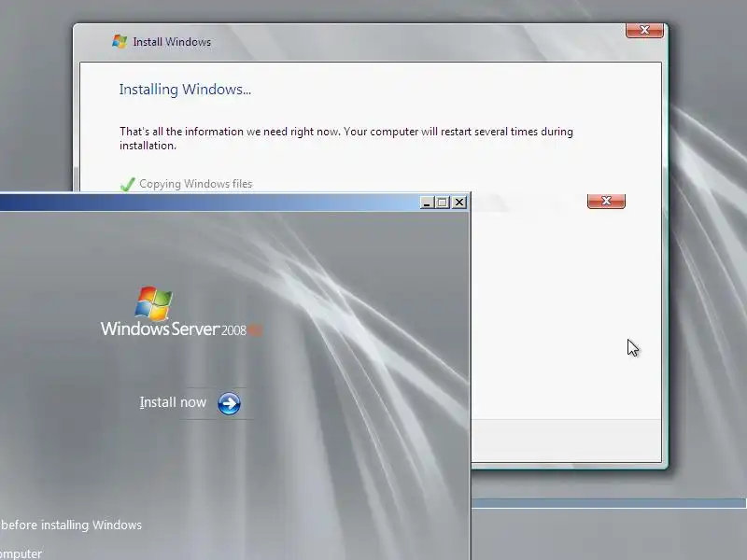Maximize the front blue-titled window

[x=443, y=203]
